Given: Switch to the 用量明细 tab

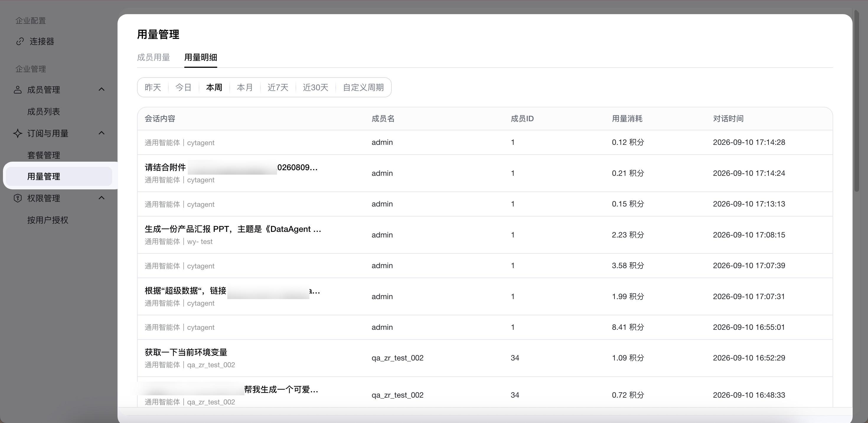Looking at the screenshot, I should pyautogui.click(x=200, y=57).
